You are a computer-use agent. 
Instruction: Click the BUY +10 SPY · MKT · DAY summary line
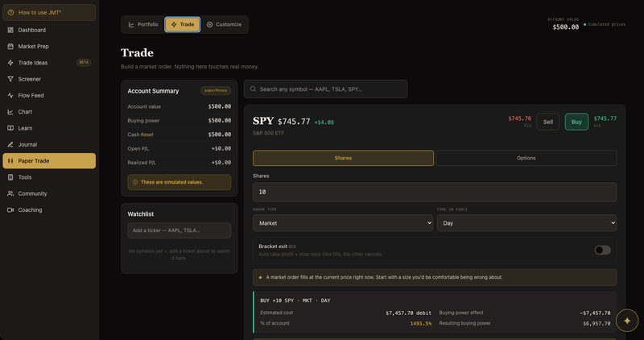pos(295,301)
